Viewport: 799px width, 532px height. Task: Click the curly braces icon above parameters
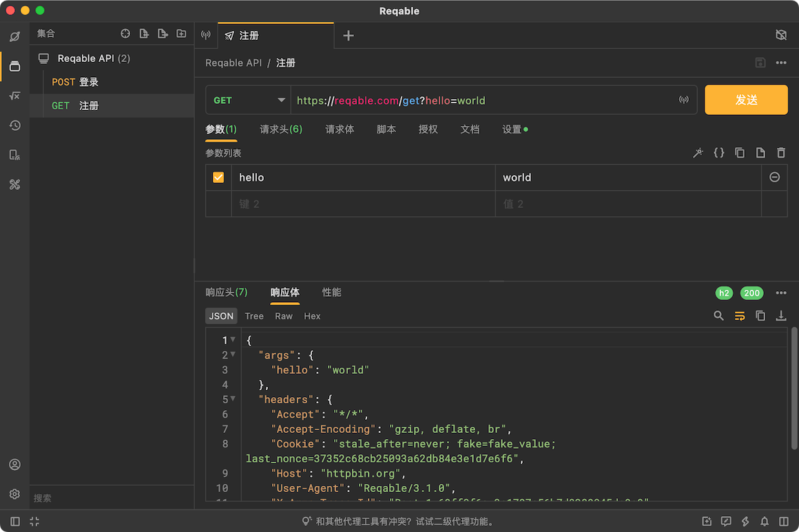(x=719, y=153)
